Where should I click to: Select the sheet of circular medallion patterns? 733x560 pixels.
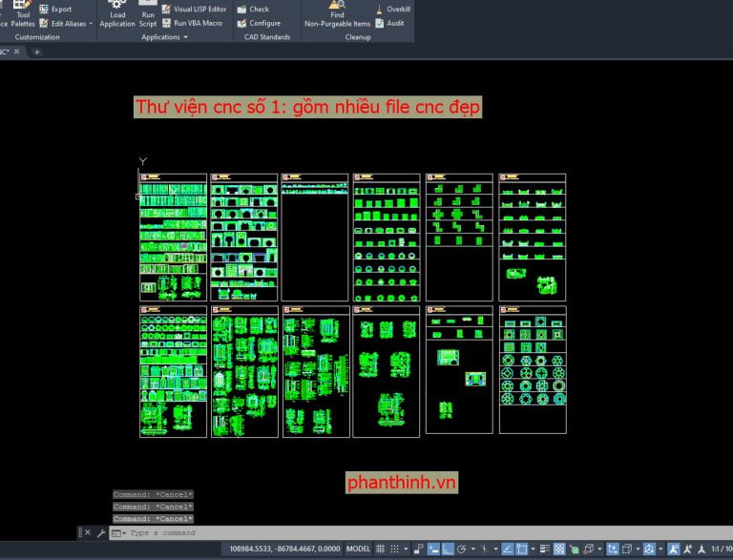tap(533, 370)
